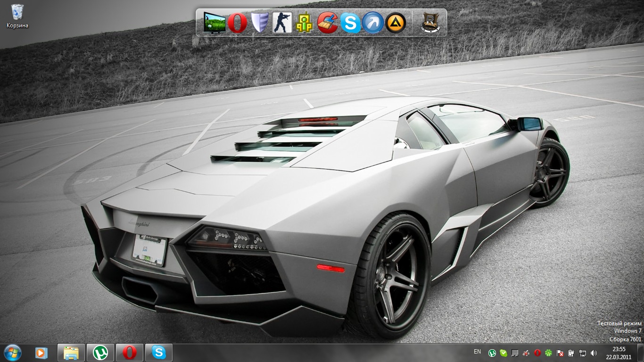Image resolution: width=644 pixels, height=362 pixels.
Task: Open the TV monitor icon in the dock
Action: click(x=215, y=23)
